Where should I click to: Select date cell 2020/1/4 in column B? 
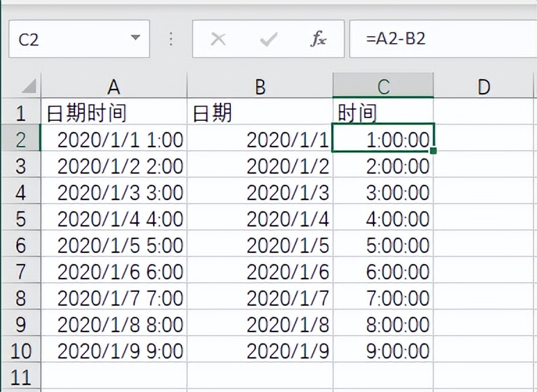pos(260,217)
